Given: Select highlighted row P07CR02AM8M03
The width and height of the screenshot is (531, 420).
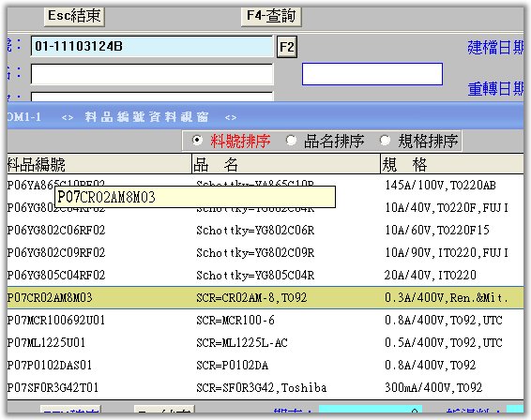Looking at the screenshot, I should tap(265, 297).
